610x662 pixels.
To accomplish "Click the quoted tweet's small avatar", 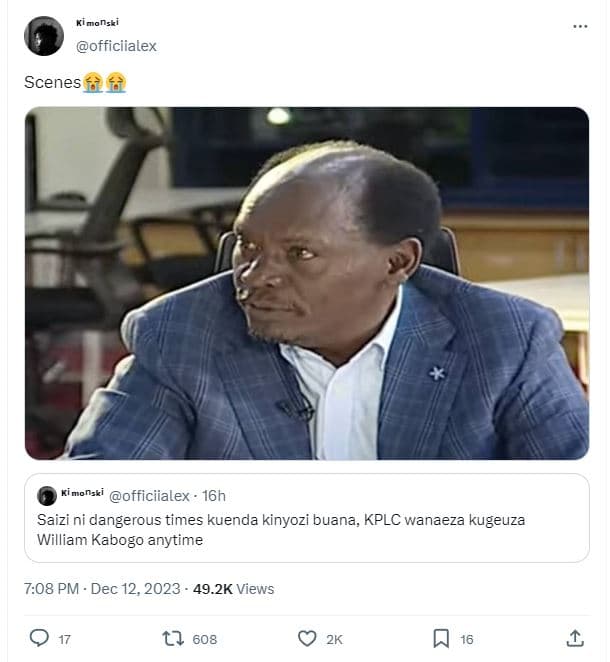I will 47,496.
